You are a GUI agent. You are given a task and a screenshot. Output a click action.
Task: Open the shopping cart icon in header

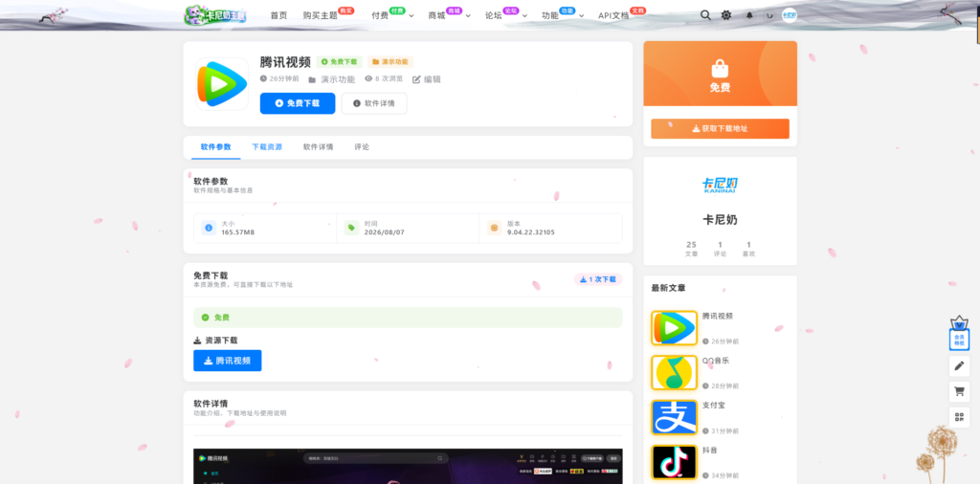tap(769, 15)
